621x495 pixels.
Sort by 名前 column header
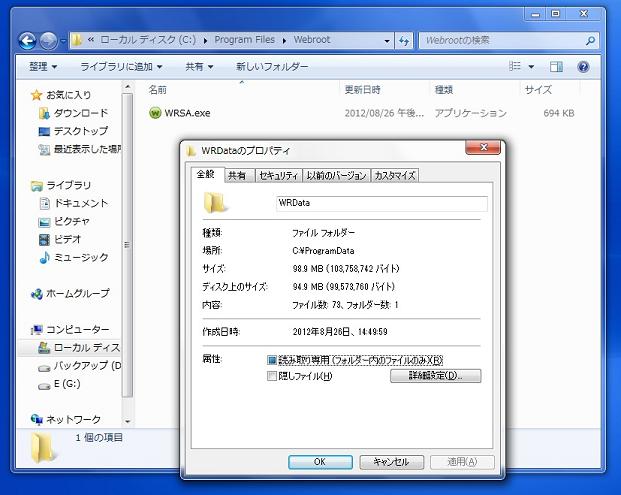[x=158, y=90]
